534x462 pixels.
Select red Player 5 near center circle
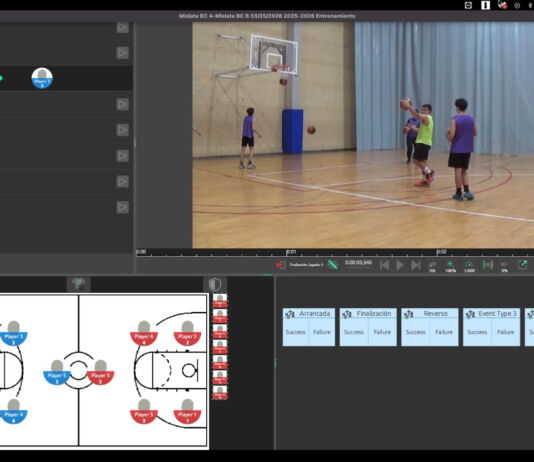click(100, 372)
